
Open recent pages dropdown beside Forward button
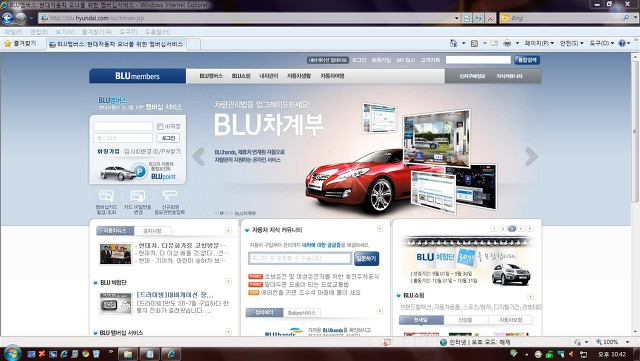[31, 18]
